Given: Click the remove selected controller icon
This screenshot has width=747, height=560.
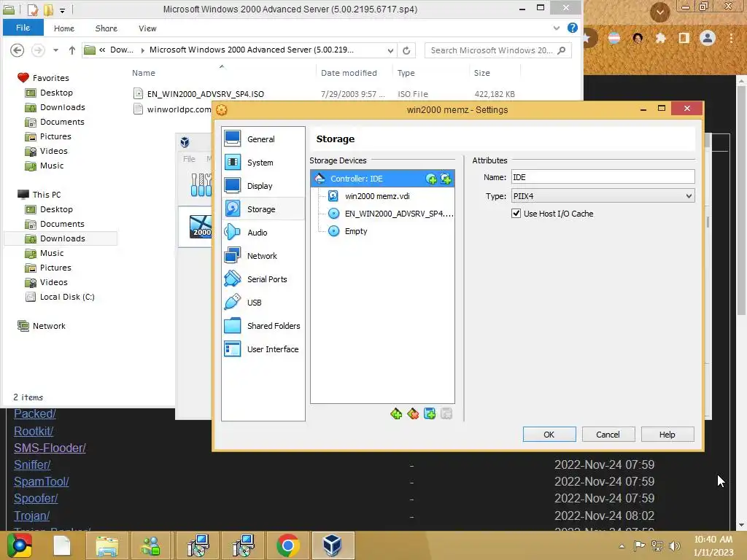Looking at the screenshot, I should [413, 414].
